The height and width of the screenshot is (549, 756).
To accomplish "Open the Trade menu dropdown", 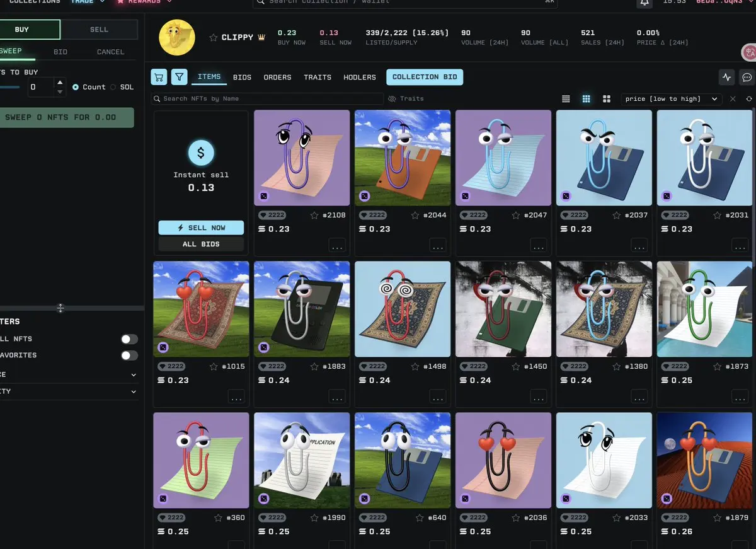I will coord(88,2).
